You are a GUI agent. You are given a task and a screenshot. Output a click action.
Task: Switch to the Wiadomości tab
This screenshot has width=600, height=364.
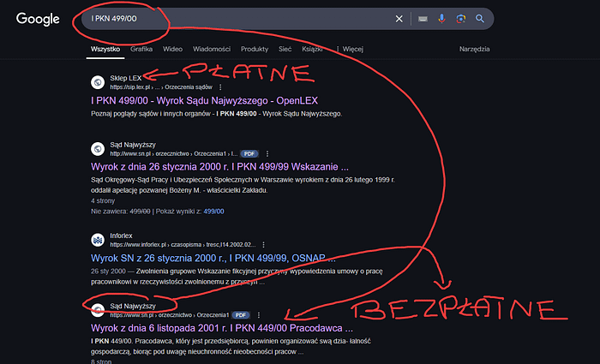[212, 49]
